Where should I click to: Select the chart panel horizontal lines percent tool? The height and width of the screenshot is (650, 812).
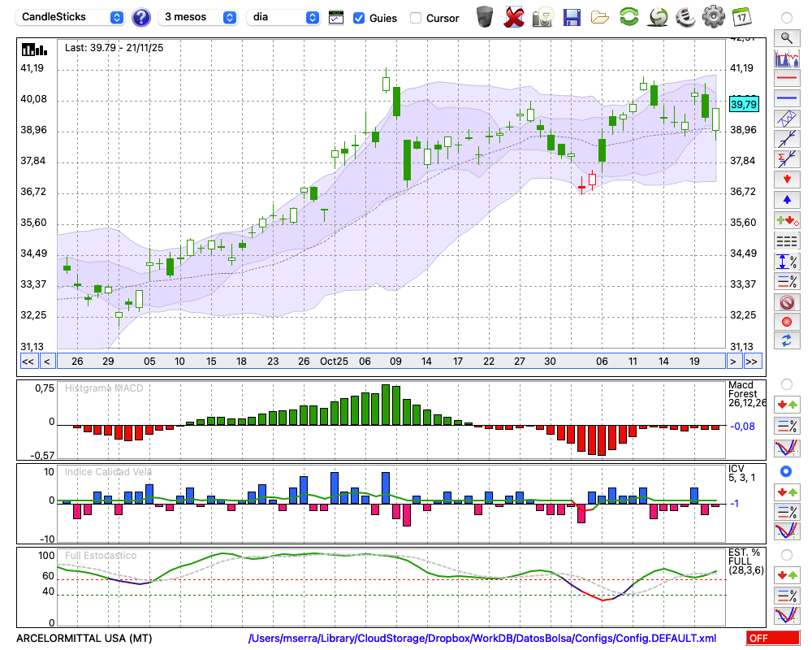tap(787, 281)
